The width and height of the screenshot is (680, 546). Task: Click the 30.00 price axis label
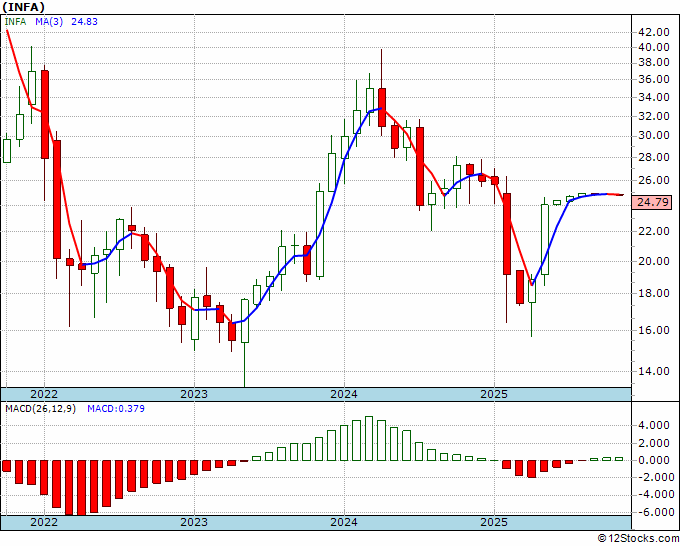point(653,135)
